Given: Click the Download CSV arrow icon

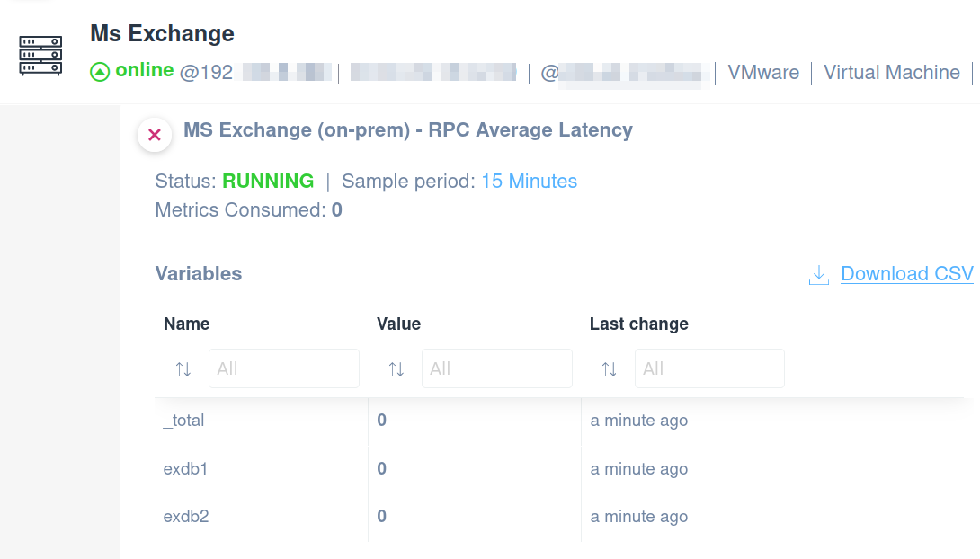Looking at the screenshot, I should [819, 274].
